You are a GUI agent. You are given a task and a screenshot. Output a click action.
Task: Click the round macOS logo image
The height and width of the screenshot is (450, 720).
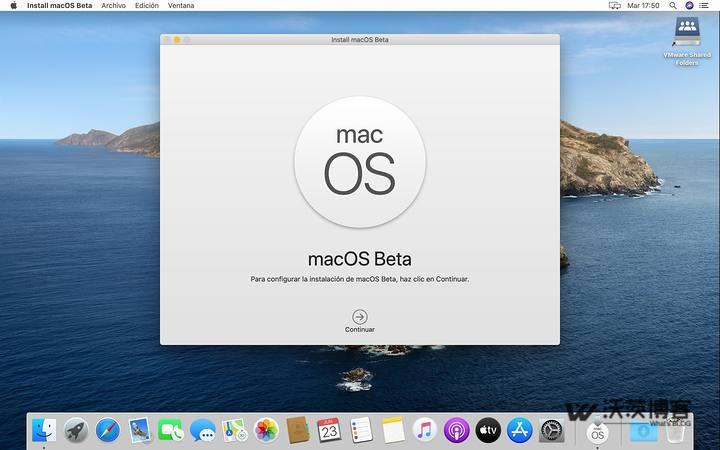360,162
